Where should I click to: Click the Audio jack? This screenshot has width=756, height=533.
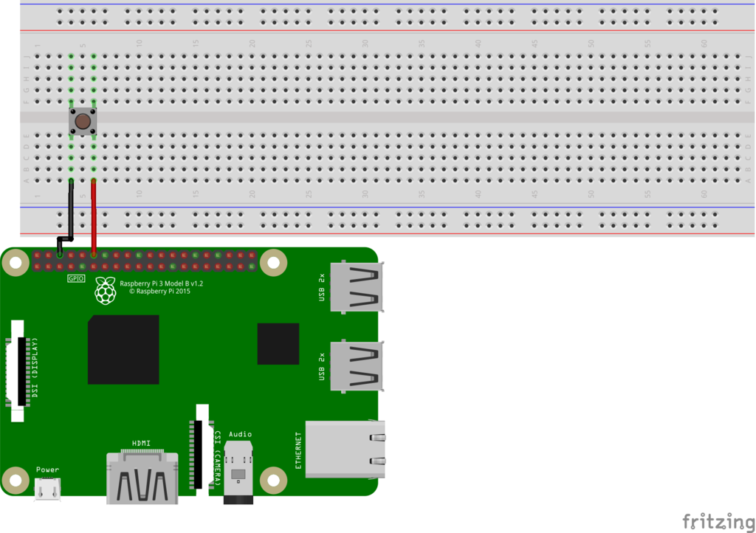(x=238, y=472)
